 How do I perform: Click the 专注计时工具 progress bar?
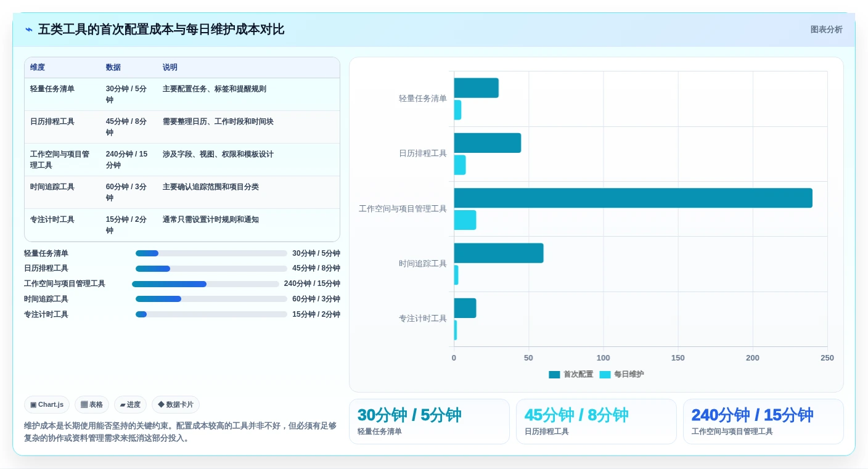211,314
